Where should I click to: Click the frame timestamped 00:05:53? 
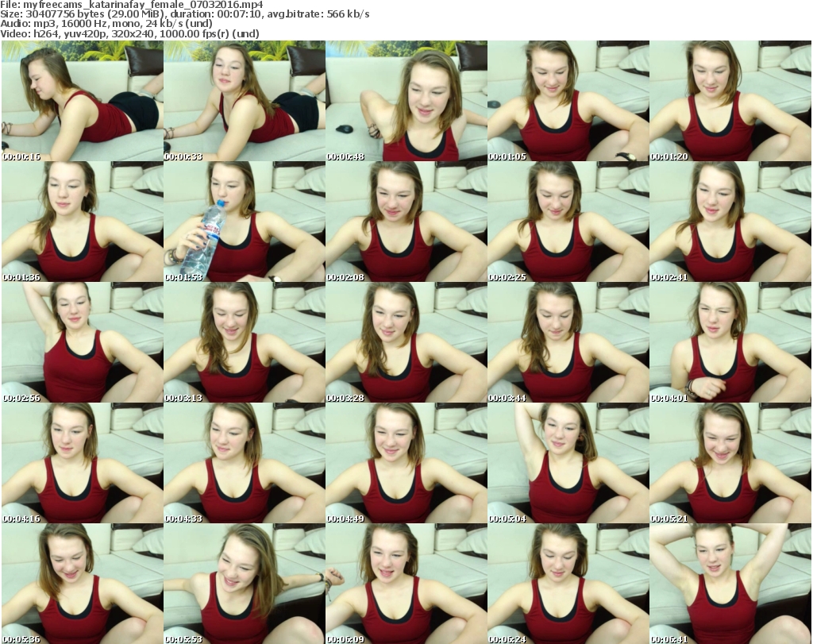click(x=244, y=584)
